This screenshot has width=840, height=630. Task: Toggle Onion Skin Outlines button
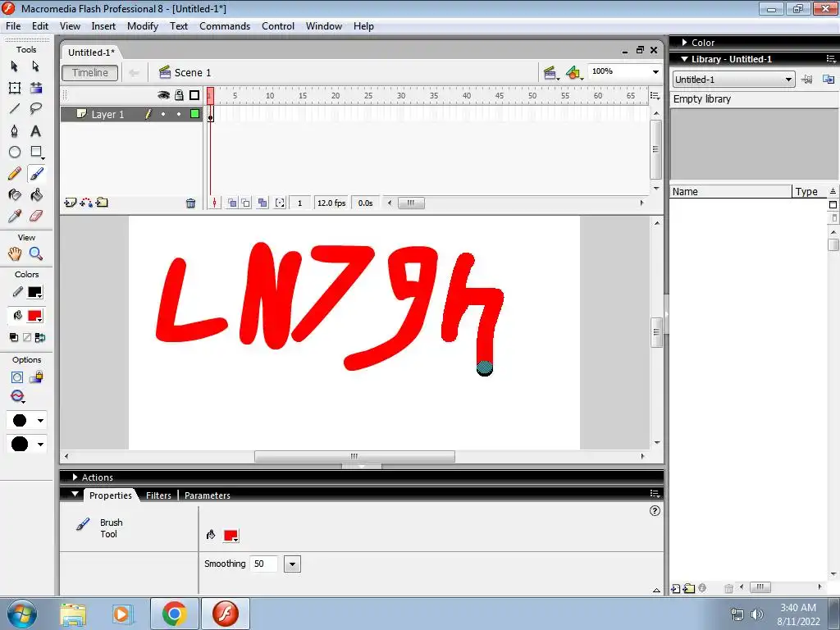[x=245, y=203]
